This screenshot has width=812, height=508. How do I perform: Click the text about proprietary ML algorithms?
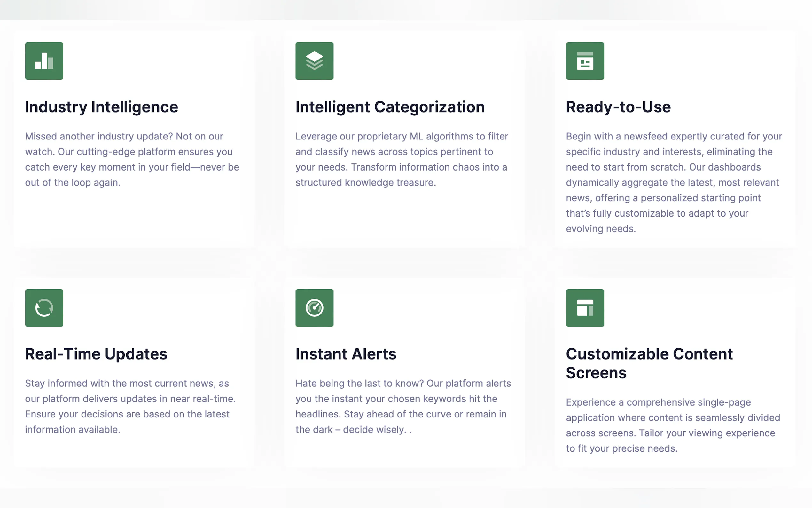tap(402, 159)
